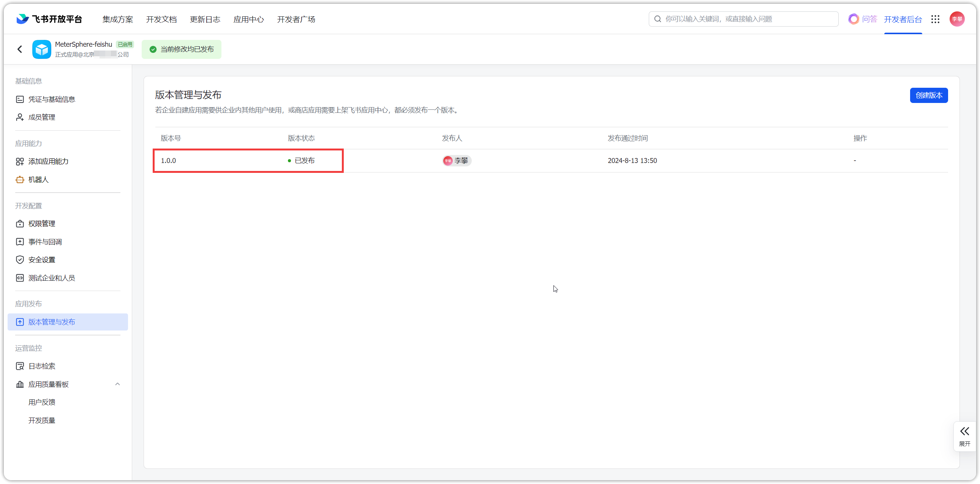980x484 pixels.
Task: Expand the 展开 side panel
Action: pyautogui.click(x=965, y=436)
